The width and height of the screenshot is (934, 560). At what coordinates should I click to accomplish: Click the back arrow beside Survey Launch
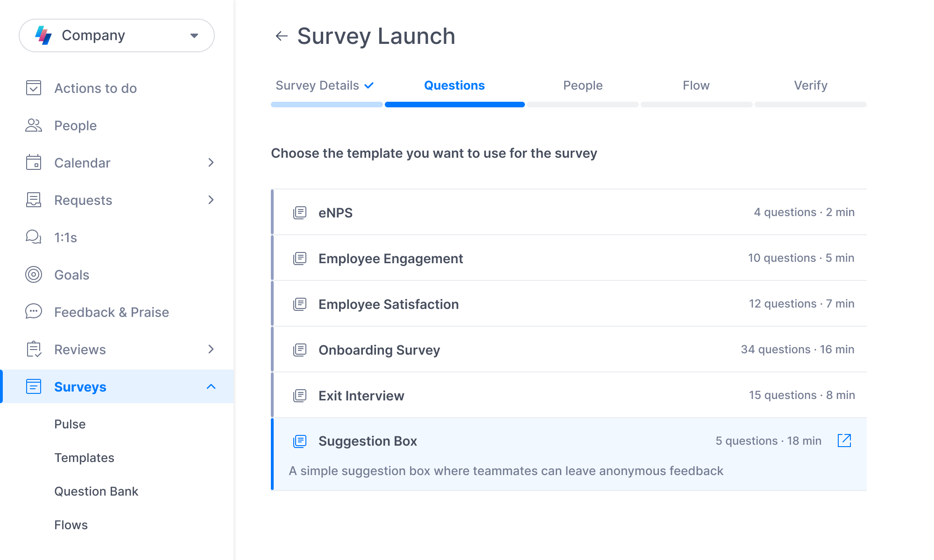[281, 36]
